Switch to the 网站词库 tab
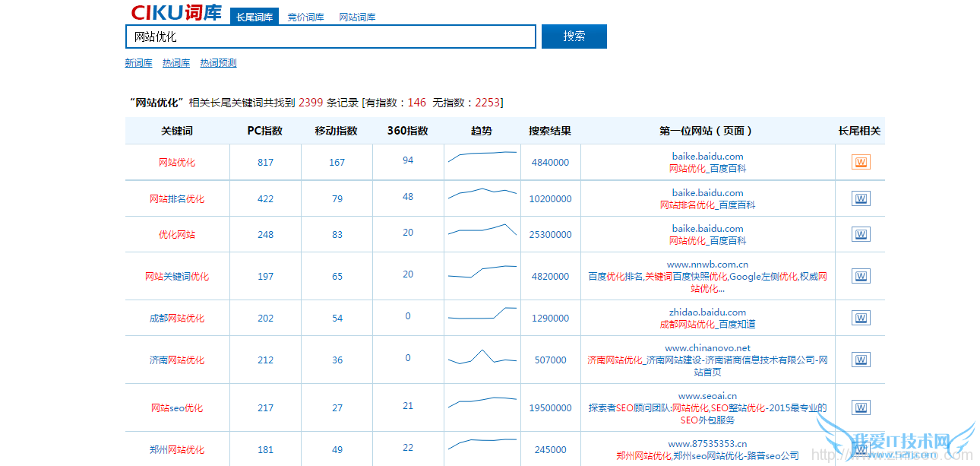The image size is (980, 466). pos(357,17)
